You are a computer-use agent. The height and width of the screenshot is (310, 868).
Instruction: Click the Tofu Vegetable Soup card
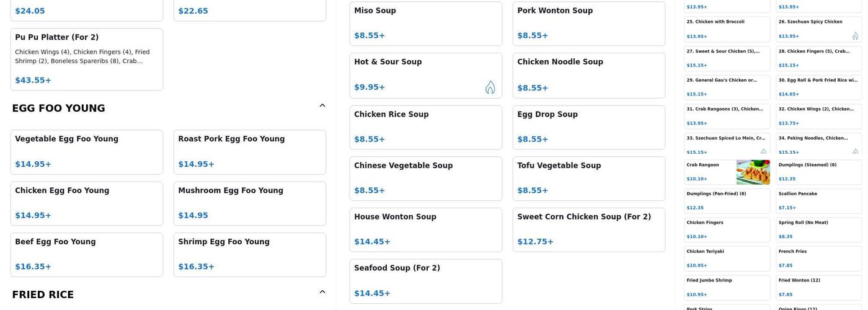[588, 179]
